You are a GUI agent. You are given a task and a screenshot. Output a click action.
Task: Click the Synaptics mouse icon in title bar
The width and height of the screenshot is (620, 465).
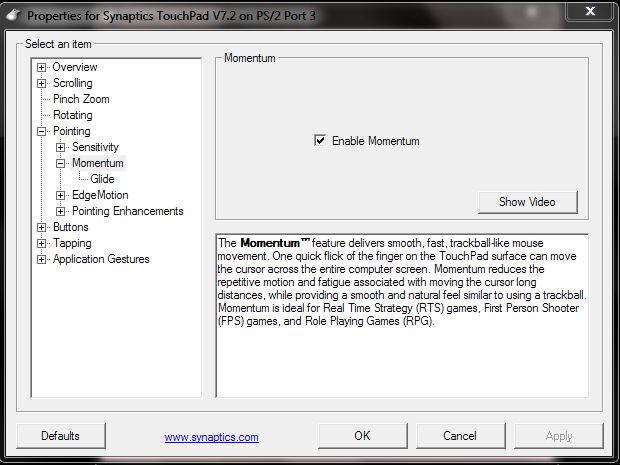(13, 15)
